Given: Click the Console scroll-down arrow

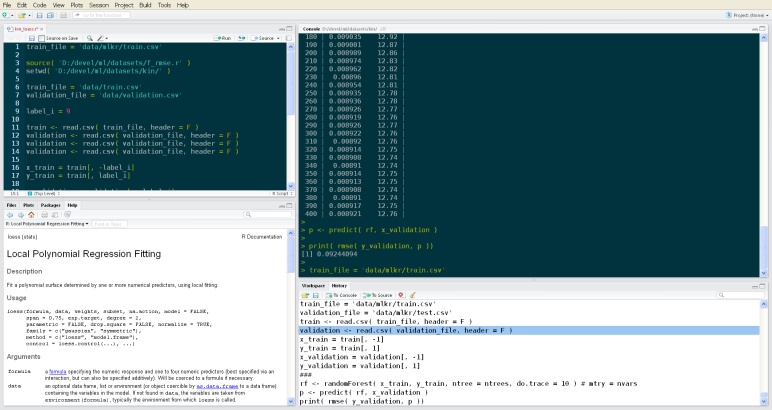Looking at the screenshot, I should [764, 273].
